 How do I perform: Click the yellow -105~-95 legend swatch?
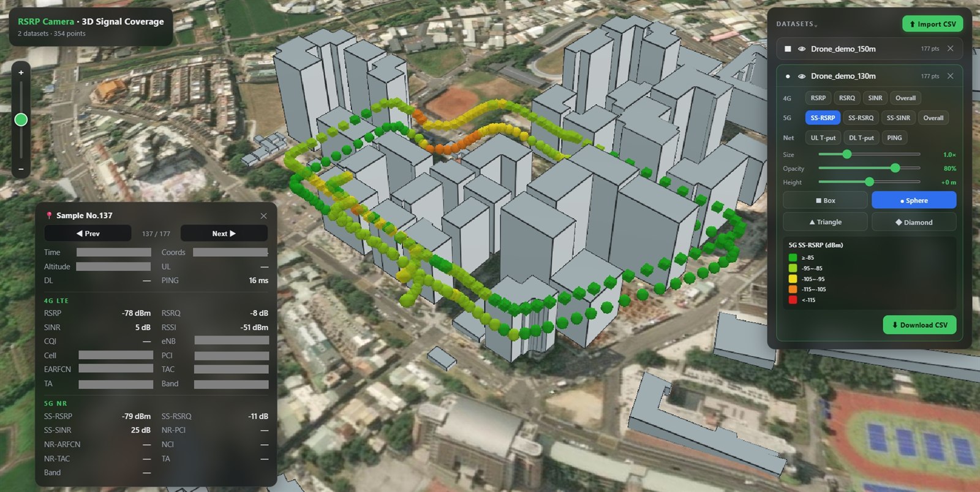pos(793,279)
